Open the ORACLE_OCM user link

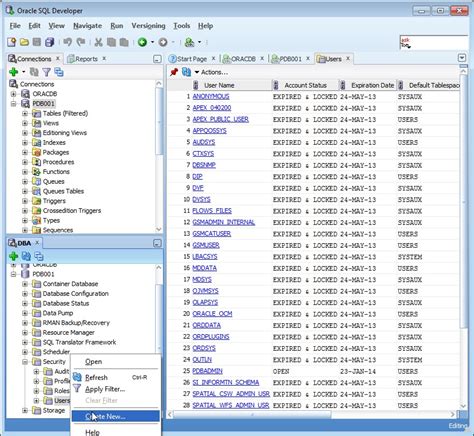click(212, 314)
